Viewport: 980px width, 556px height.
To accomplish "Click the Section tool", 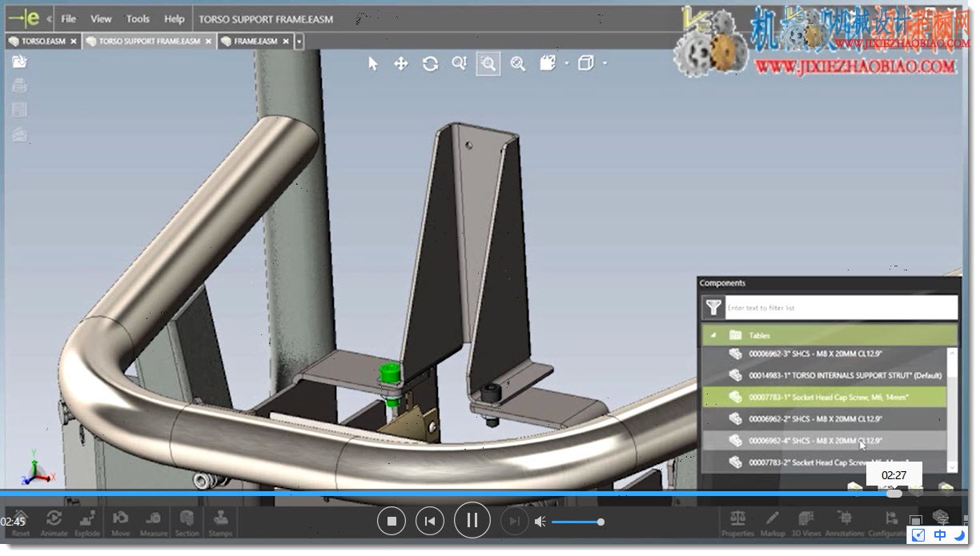I will point(187,523).
